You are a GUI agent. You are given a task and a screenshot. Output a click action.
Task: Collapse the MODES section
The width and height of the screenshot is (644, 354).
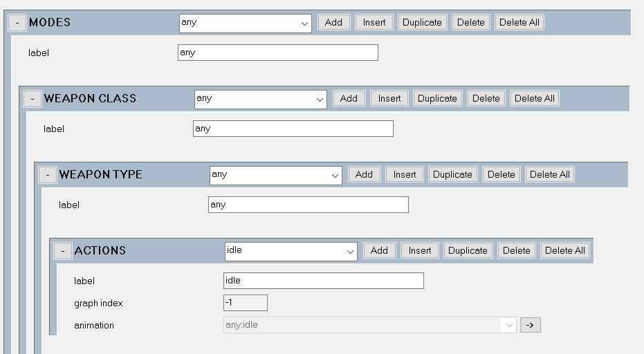coord(17,23)
